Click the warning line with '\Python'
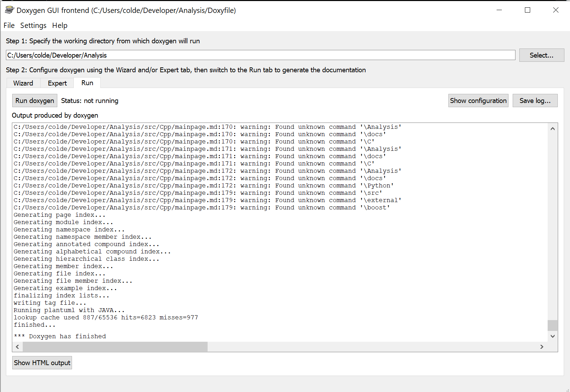The height and width of the screenshot is (392, 570). pyautogui.click(x=204, y=185)
